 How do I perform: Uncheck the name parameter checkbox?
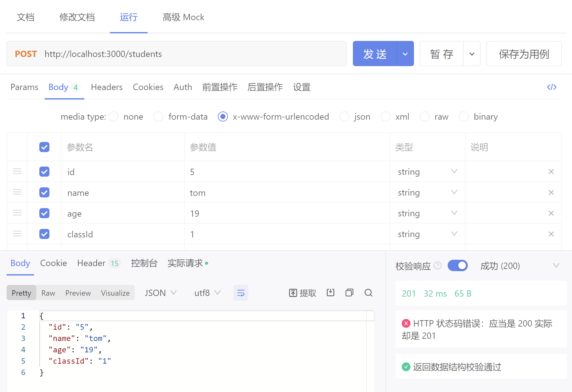[x=44, y=192]
